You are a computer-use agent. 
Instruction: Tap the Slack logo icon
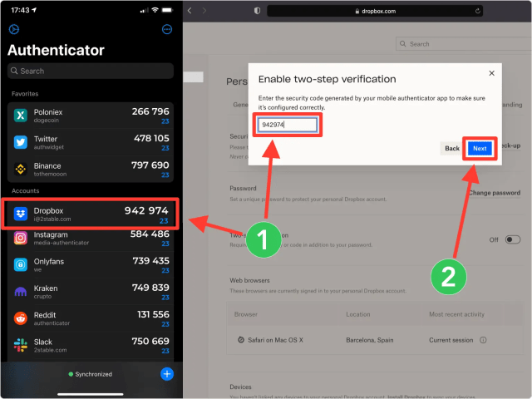point(21,345)
